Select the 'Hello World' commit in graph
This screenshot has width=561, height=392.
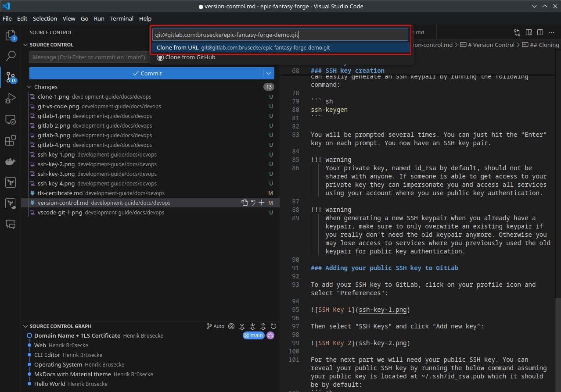pyautogui.click(x=150, y=384)
